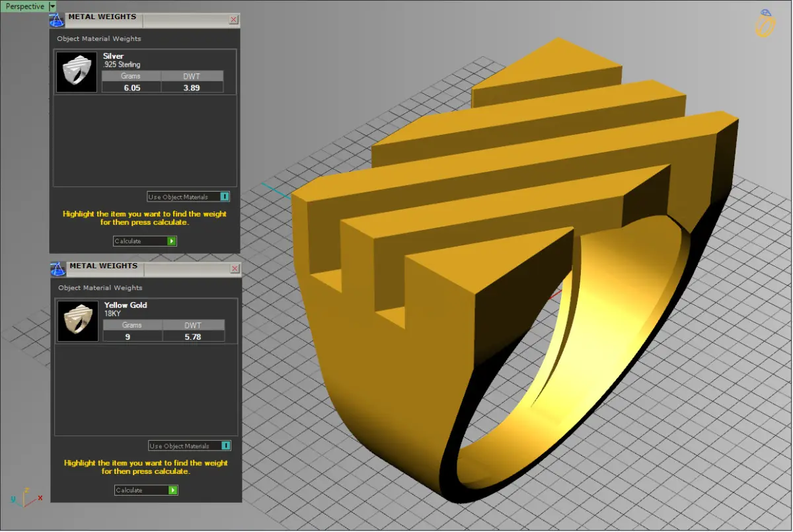Viewport: 793px width, 532px height.
Task: Click the 6.05 grams value
Action: pos(132,87)
